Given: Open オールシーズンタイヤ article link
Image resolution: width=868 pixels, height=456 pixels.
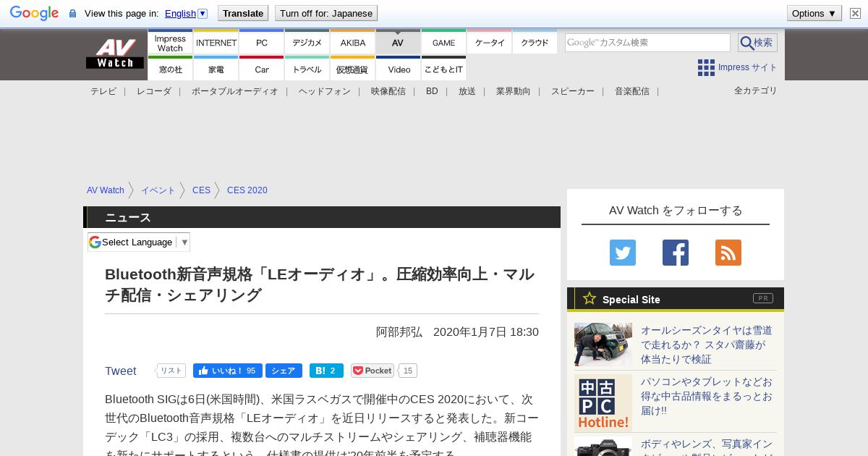Looking at the screenshot, I should pos(707,345).
